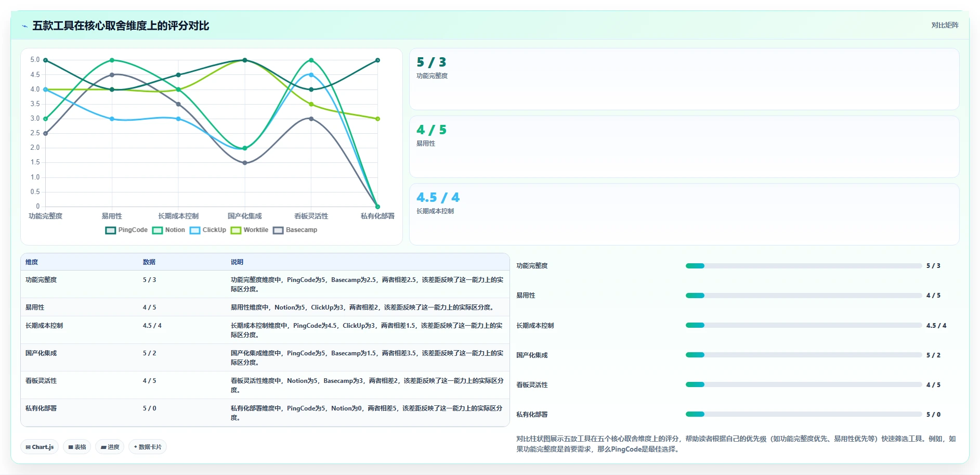
Task: Toggle ClickUp series in chart legend
Action: point(208,230)
